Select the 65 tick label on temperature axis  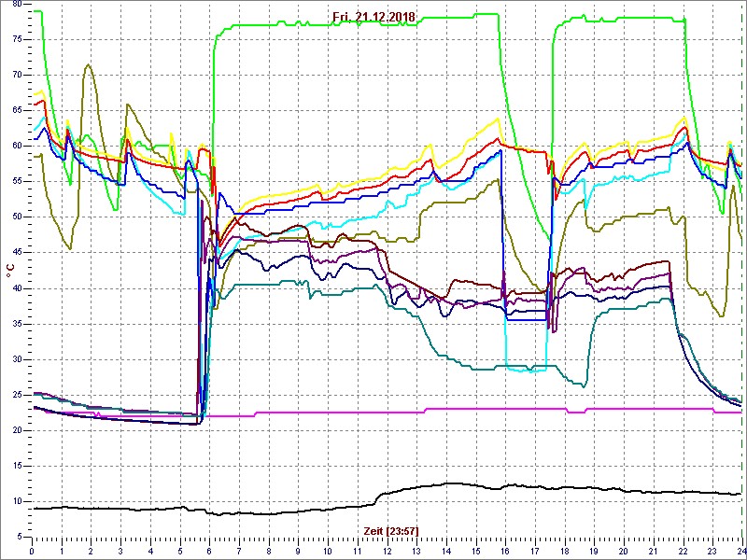point(17,110)
